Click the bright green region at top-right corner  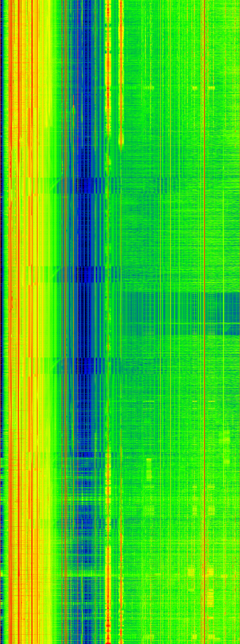(x=231, y=15)
